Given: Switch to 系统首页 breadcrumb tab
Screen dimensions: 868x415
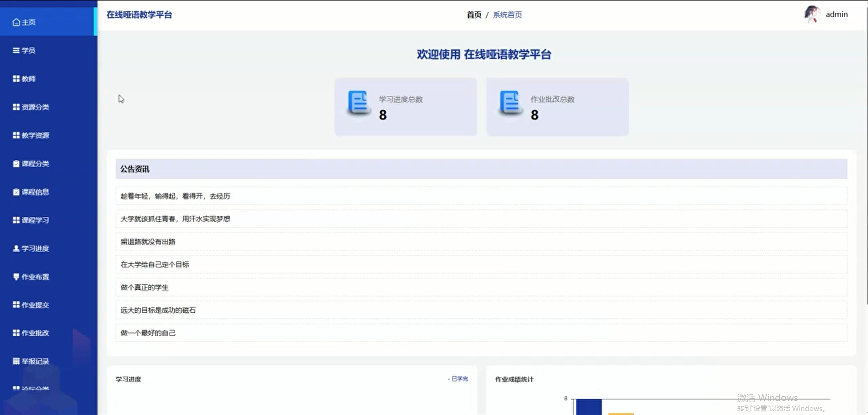Looking at the screenshot, I should tap(507, 15).
